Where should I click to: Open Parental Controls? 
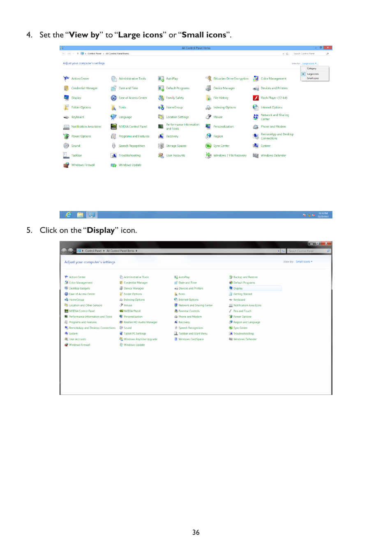click(187, 311)
